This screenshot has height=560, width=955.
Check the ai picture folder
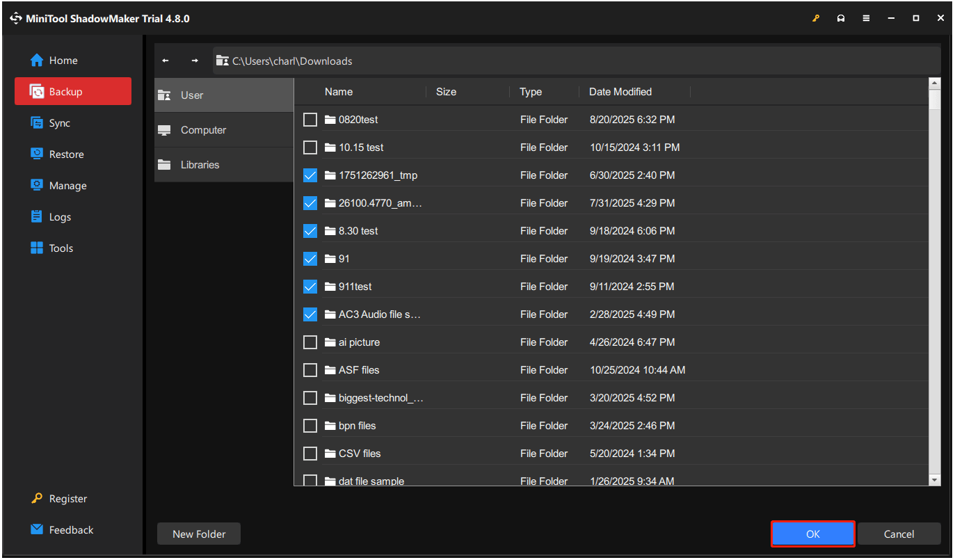tap(310, 342)
